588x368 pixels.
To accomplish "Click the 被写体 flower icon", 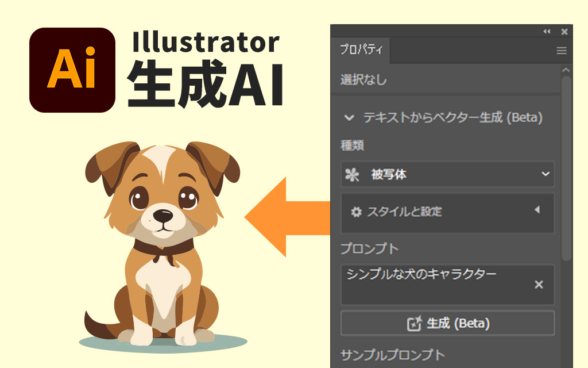I will click(x=352, y=175).
